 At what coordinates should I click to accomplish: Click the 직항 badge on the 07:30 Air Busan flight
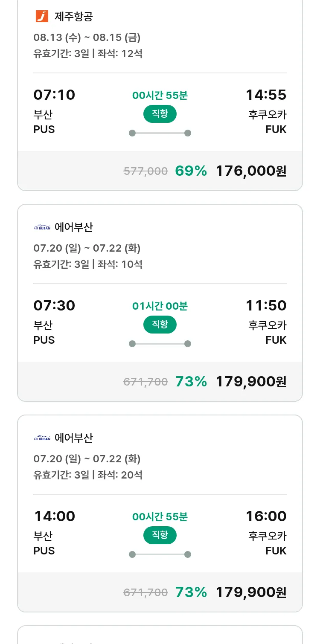(x=160, y=325)
